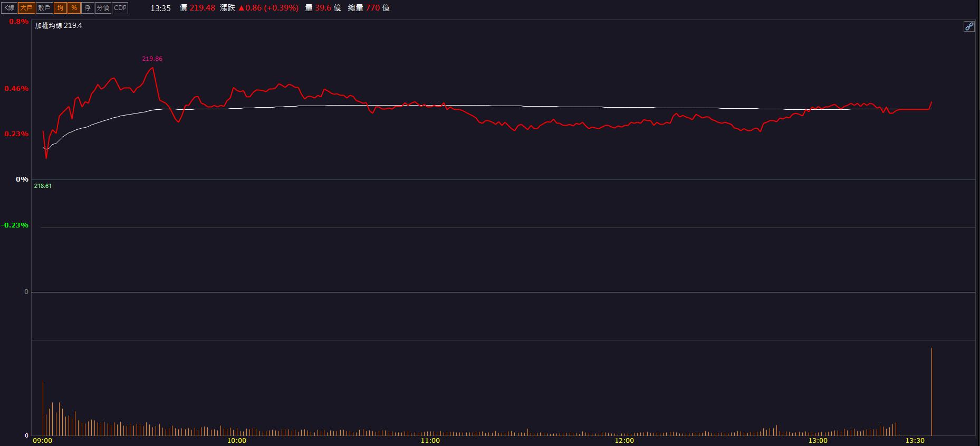Click the 0.46% axis level label
Screen dimensions: 980x446
(16, 89)
